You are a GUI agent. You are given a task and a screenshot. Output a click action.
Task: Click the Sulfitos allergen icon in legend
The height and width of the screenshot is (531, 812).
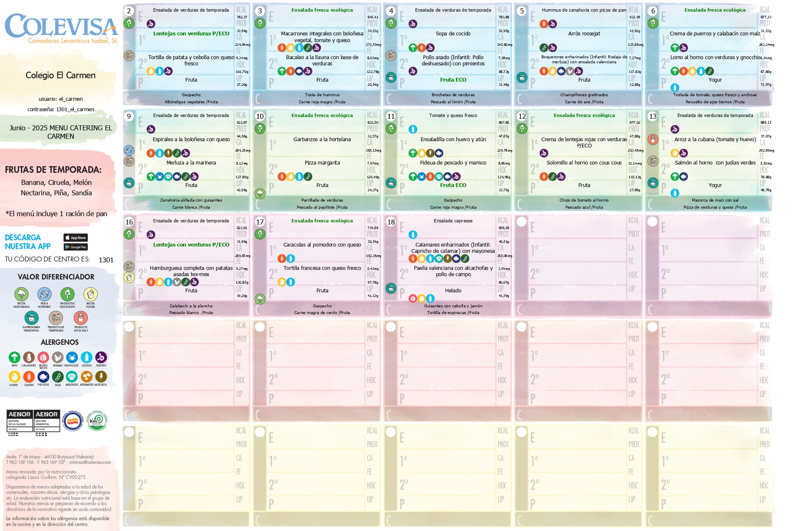pos(101,357)
